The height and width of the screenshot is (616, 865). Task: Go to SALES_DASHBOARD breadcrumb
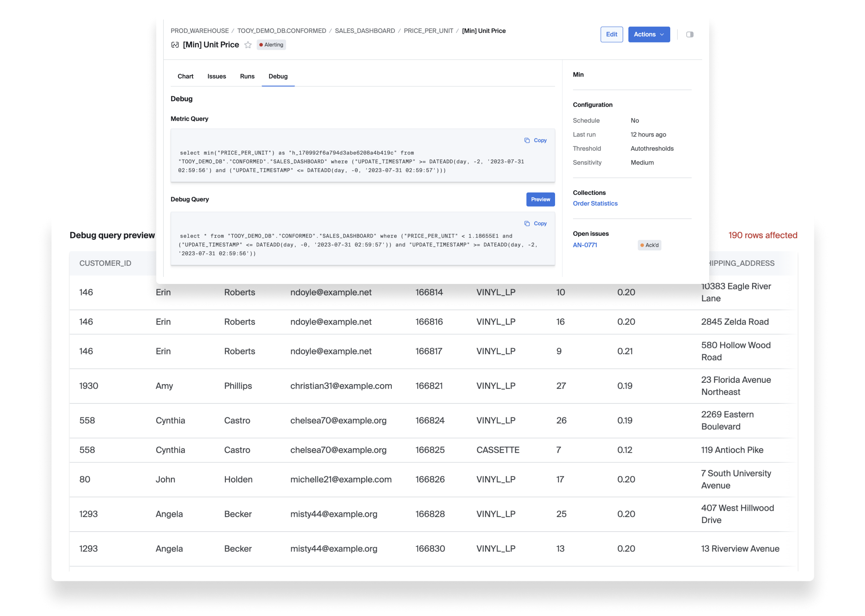[365, 31]
